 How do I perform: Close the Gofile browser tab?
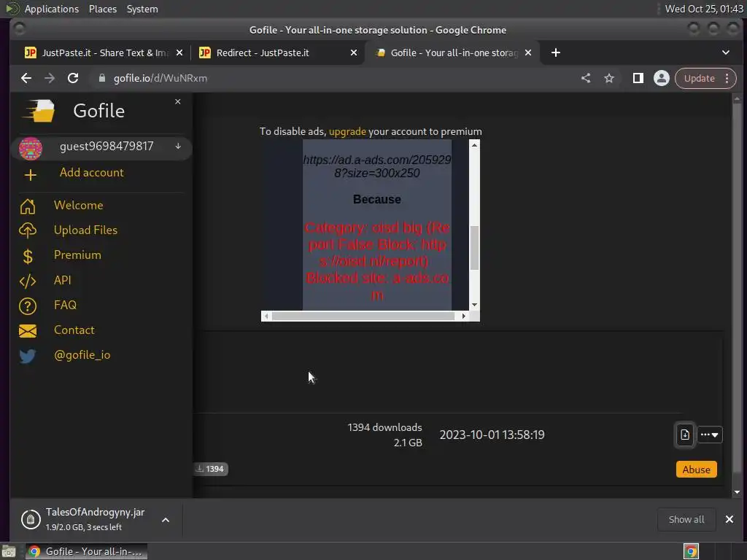(x=528, y=52)
